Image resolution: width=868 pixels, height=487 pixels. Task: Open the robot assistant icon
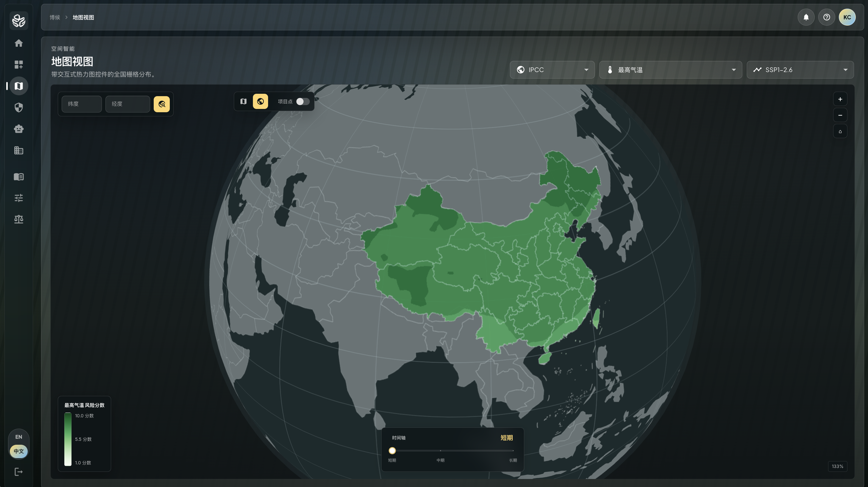tap(18, 129)
